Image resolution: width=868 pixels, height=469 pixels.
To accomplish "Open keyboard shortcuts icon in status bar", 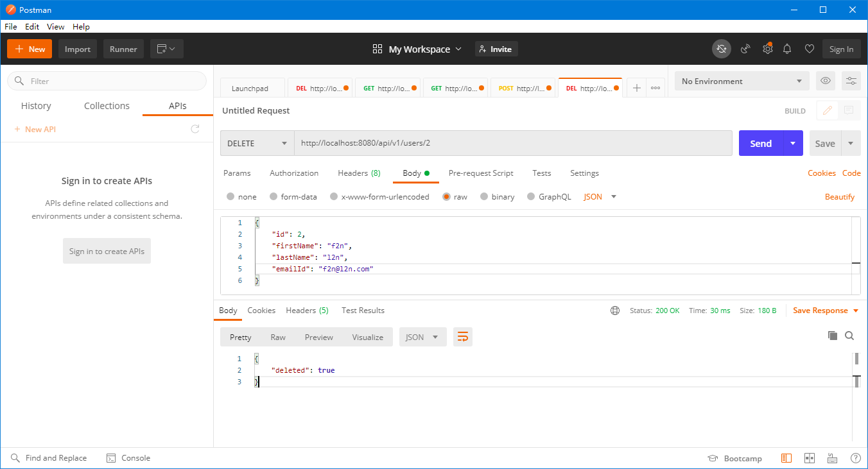I will [833, 458].
